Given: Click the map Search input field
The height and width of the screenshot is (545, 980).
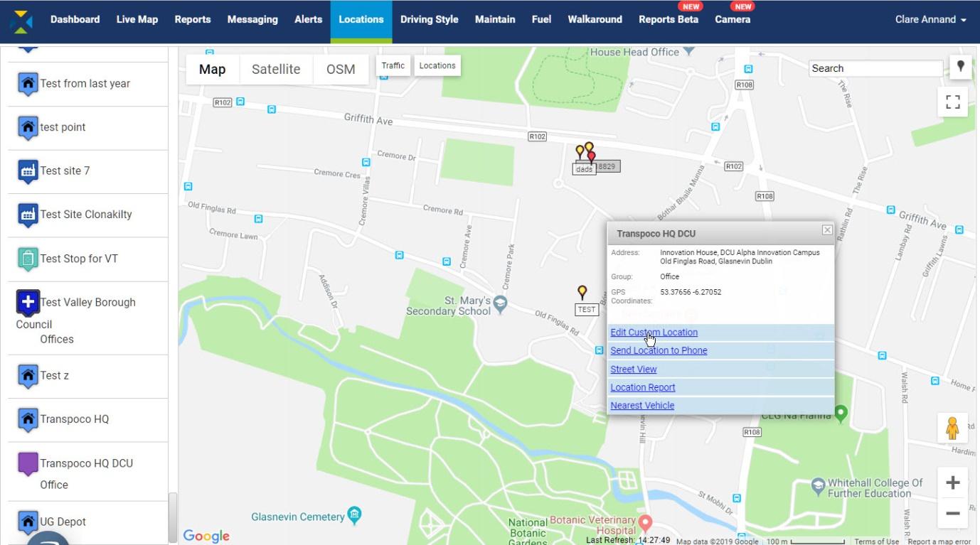Looking at the screenshot, I should coord(876,68).
